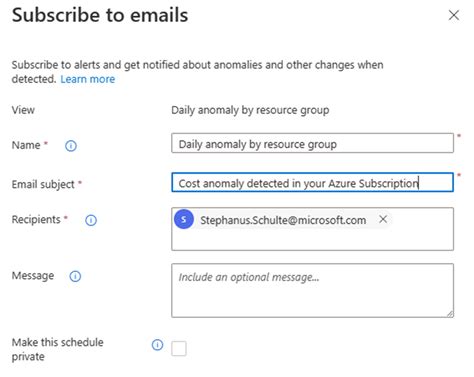Click the info icon beside Message

click(x=75, y=276)
